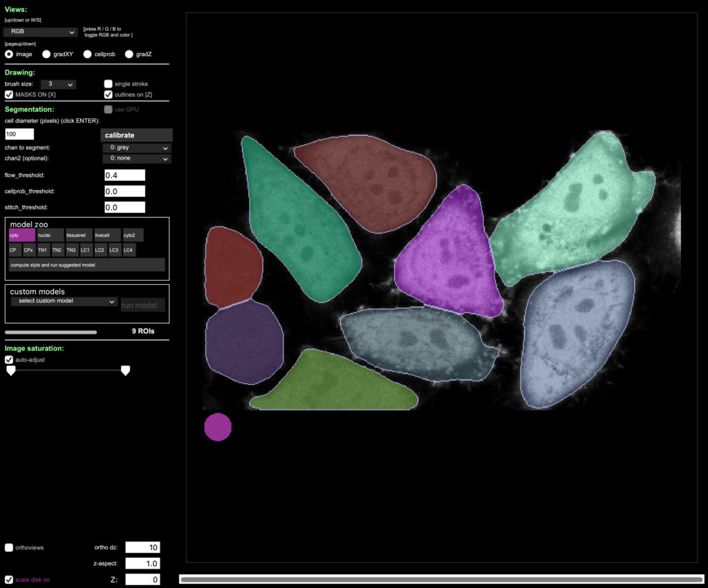Toggle the MASKS ON checkbox
Image resolution: width=708 pixels, height=588 pixels.
9,95
